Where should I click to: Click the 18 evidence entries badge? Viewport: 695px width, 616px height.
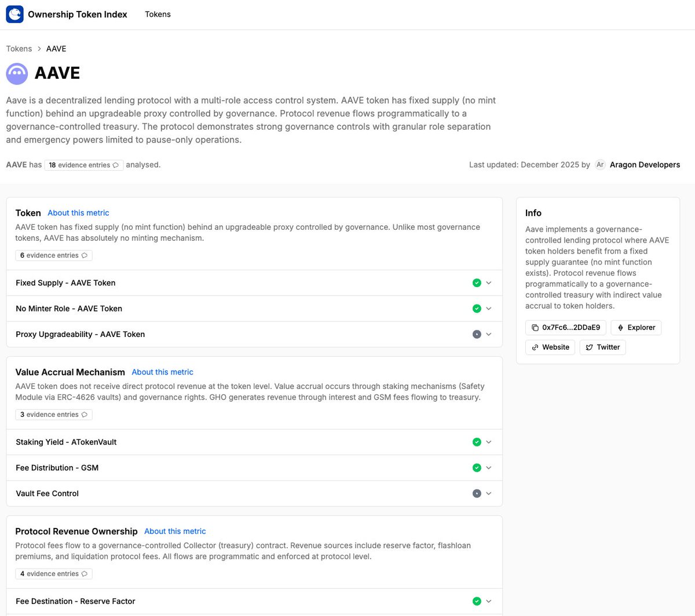tap(83, 165)
